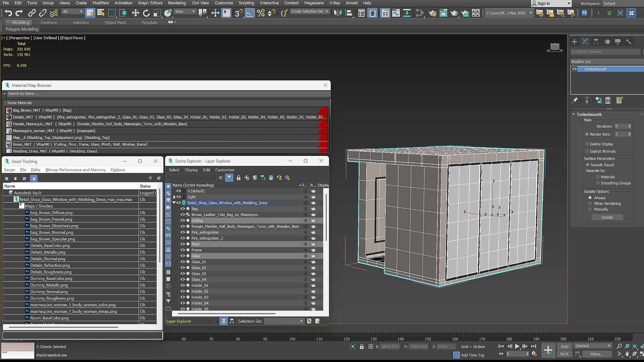Uncheck the Smooth Result checkbox
Image resolution: width=644 pixels, height=362 pixels.
[588, 165]
